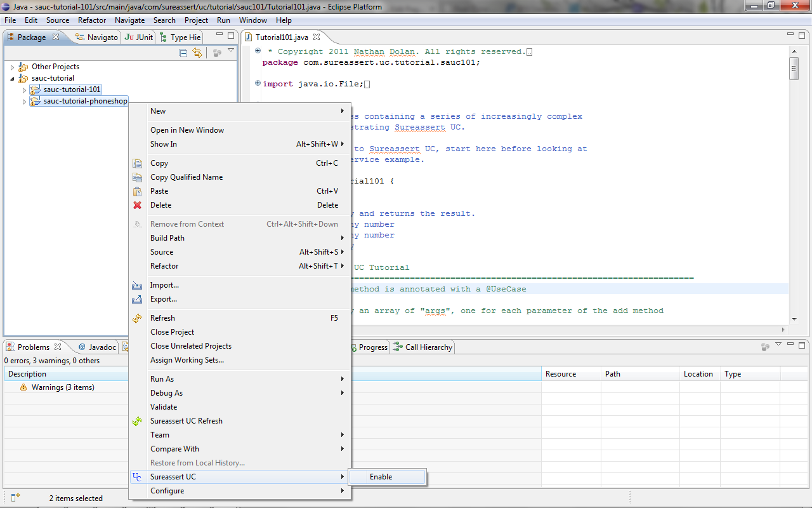The width and height of the screenshot is (812, 508).
Task: Open the Refactor menu in menu bar
Action: pos(92,20)
